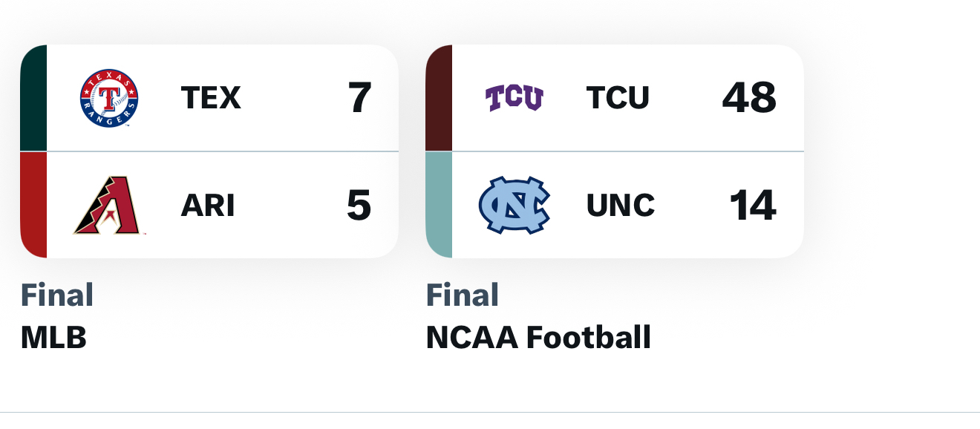This screenshot has width=980, height=429.
Task: Click the Texas Rangers team logo
Action: tap(109, 98)
